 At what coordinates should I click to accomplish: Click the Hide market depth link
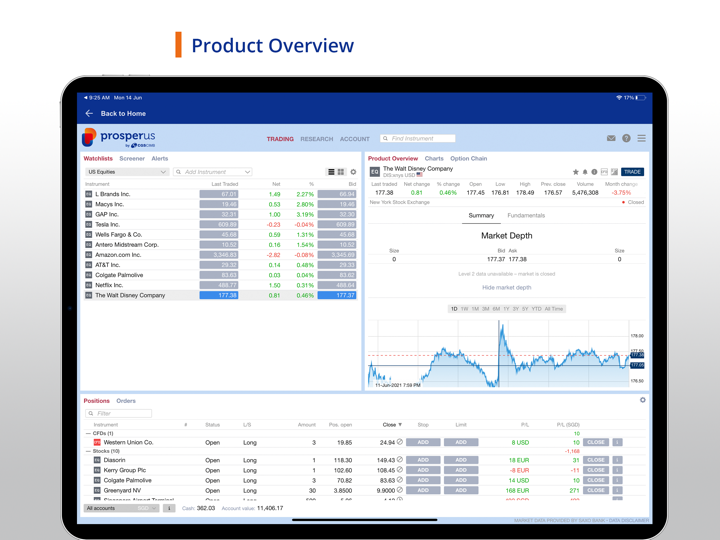click(506, 288)
